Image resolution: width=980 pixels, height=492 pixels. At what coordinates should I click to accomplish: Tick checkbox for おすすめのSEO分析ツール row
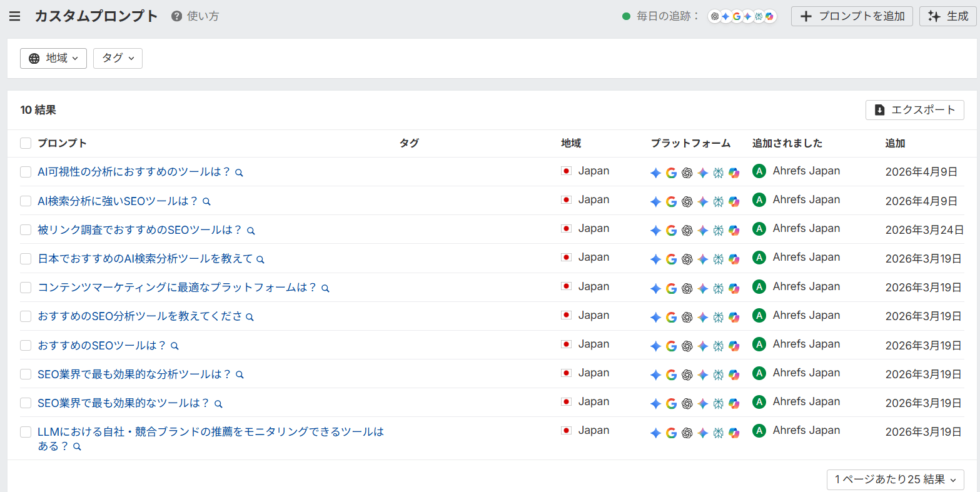(26, 316)
